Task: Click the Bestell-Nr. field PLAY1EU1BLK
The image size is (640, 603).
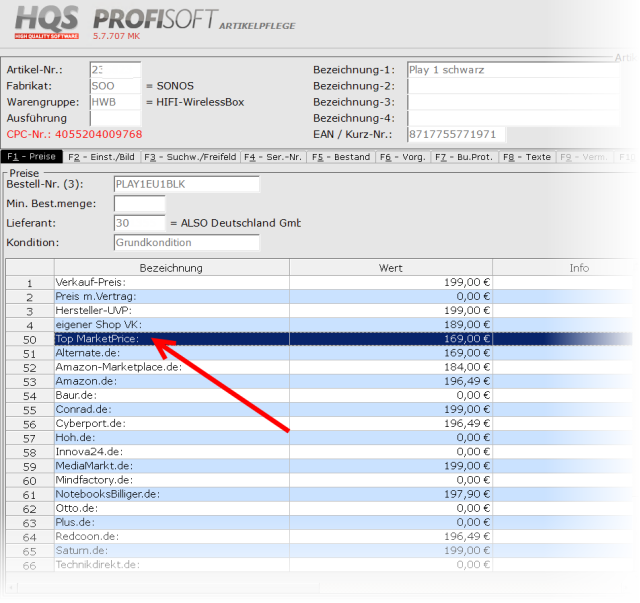Action: (187, 184)
